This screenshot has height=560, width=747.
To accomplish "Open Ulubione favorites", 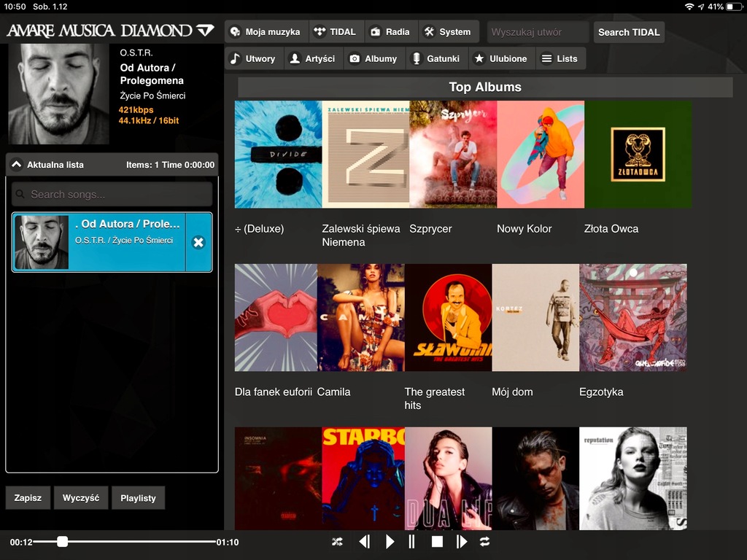I will 502,58.
